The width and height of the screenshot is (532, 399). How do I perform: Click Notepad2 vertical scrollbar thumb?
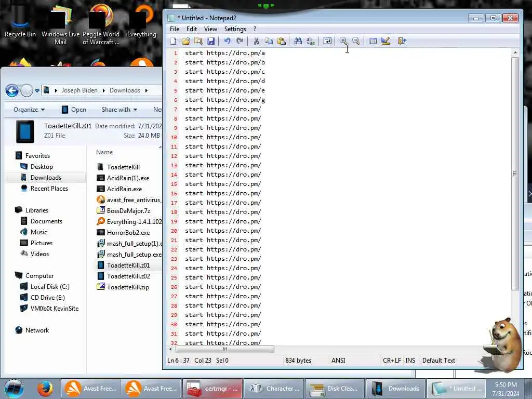click(x=515, y=174)
